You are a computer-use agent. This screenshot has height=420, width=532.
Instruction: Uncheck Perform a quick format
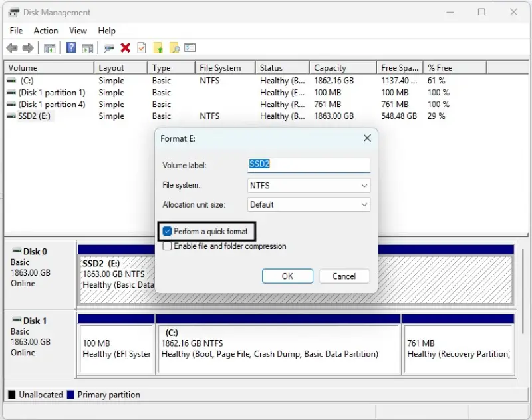pos(167,231)
